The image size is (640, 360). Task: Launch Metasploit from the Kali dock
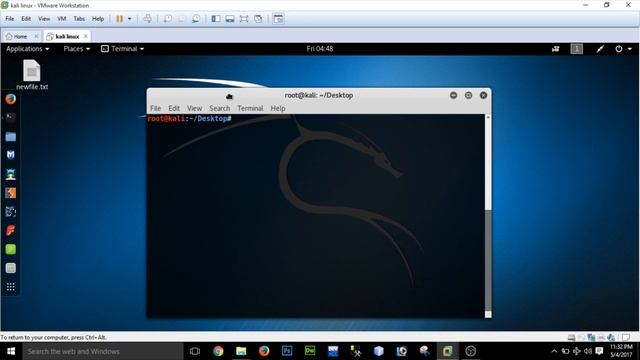pyautogui.click(x=11, y=155)
